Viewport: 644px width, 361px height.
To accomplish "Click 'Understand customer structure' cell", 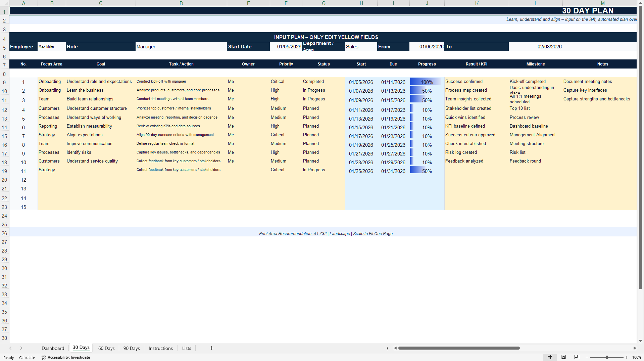I will click(x=101, y=108).
